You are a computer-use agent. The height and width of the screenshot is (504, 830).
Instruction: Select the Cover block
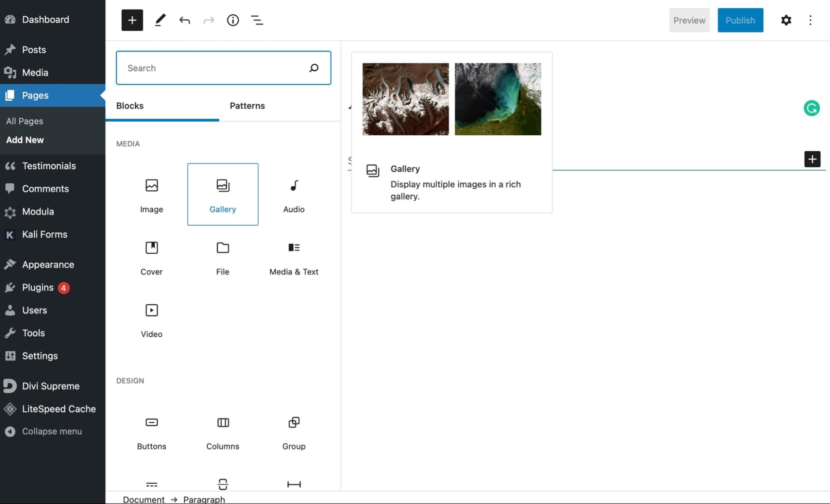tap(152, 257)
